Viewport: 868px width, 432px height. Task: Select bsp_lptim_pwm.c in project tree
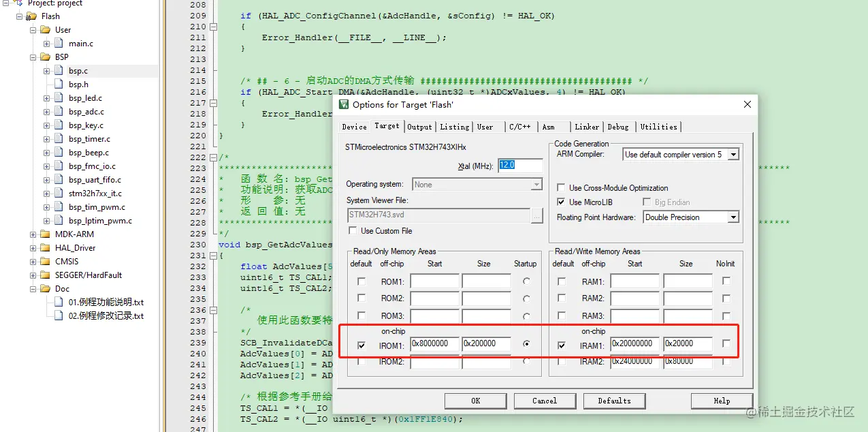(x=100, y=221)
